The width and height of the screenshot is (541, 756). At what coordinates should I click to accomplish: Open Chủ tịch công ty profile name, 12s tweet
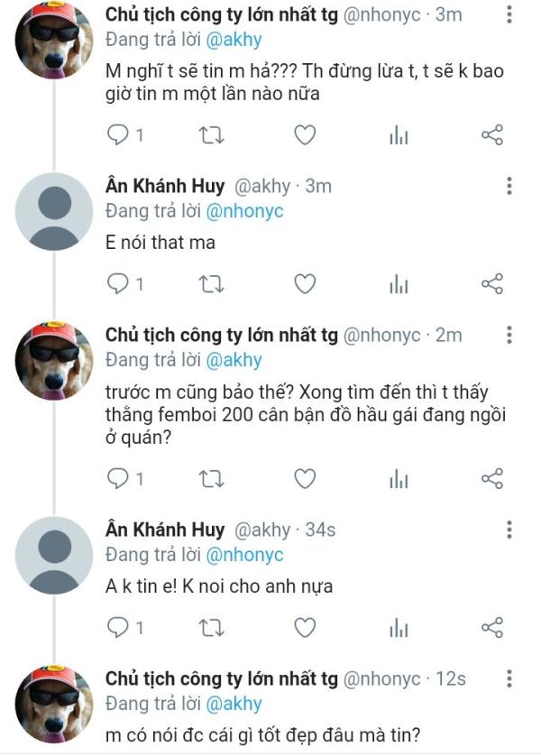(x=221, y=678)
